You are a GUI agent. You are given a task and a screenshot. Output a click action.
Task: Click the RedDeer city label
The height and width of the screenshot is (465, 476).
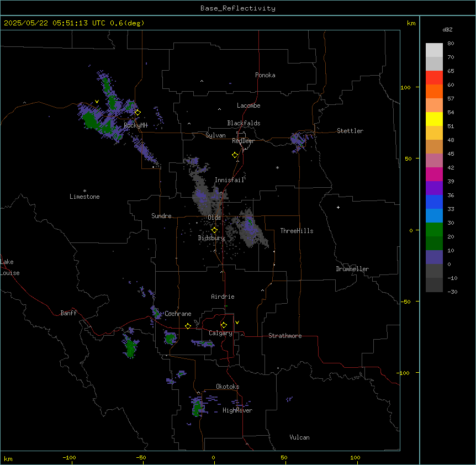tap(243, 141)
